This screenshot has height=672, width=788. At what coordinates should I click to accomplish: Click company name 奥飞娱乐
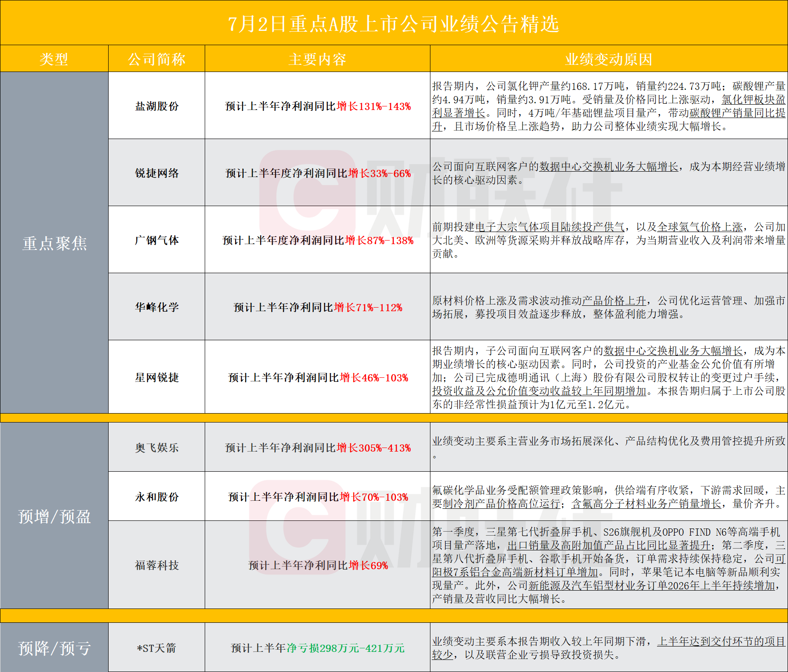tap(157, 448)
